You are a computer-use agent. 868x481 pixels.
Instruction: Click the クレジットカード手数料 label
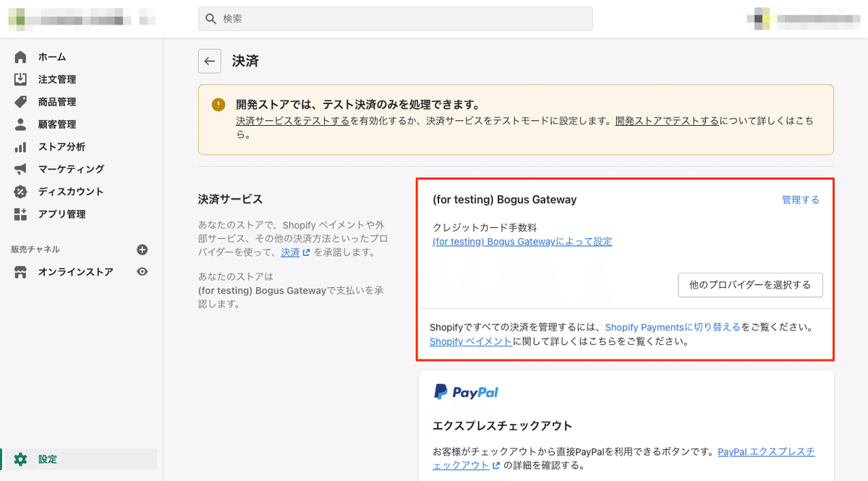(x=485, y=228)
